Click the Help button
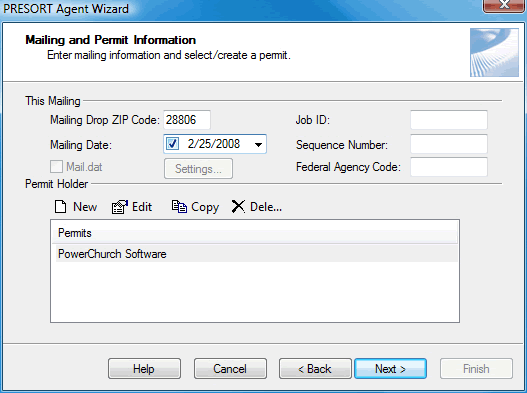The width and height of the screenshot is (527, 393). click(x=144, y=368)
